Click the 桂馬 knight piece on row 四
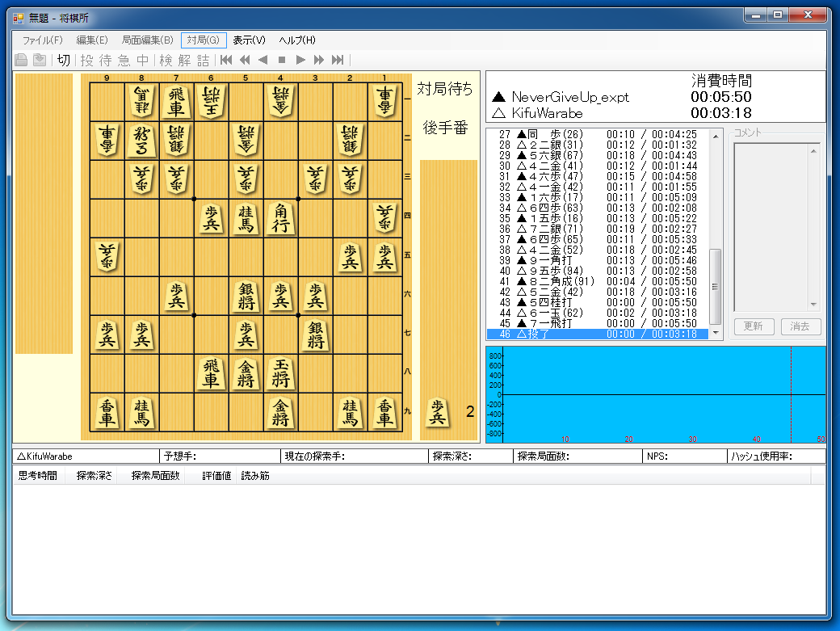This screenshot has width=840, height=631. tap(246, 218)
